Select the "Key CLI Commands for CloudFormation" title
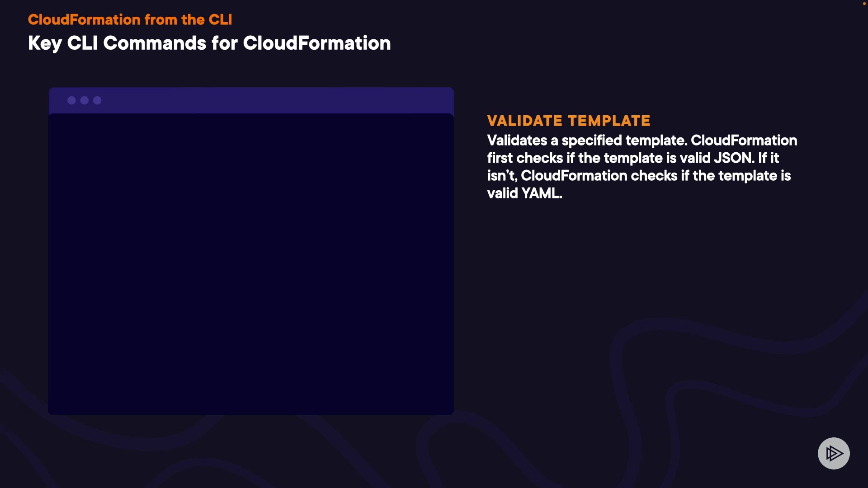 [209, 43]
